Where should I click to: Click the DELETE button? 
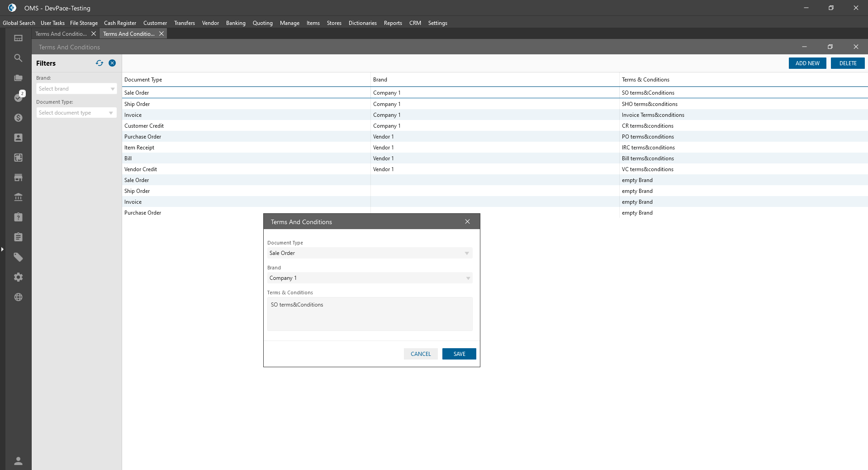click(x=848, y=63)
